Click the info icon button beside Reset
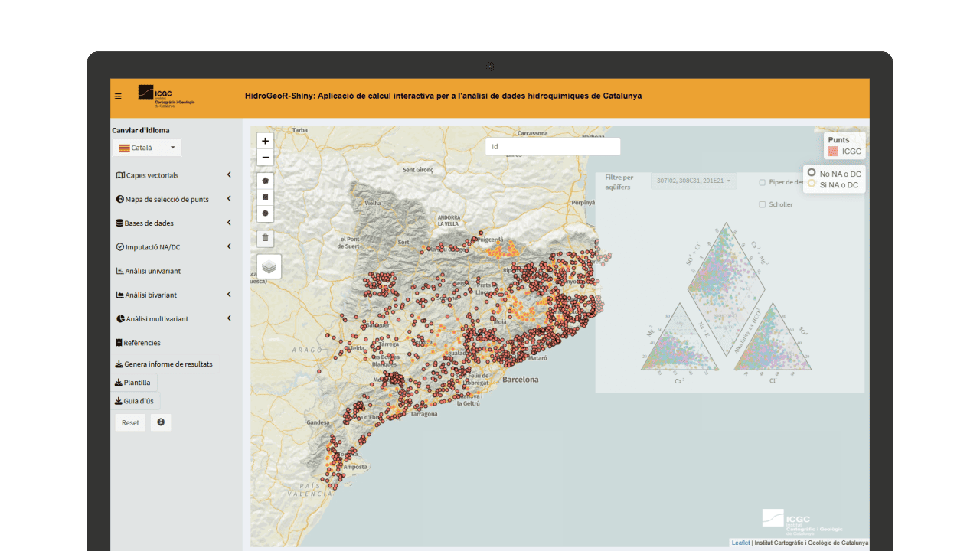 click(161, 422)
